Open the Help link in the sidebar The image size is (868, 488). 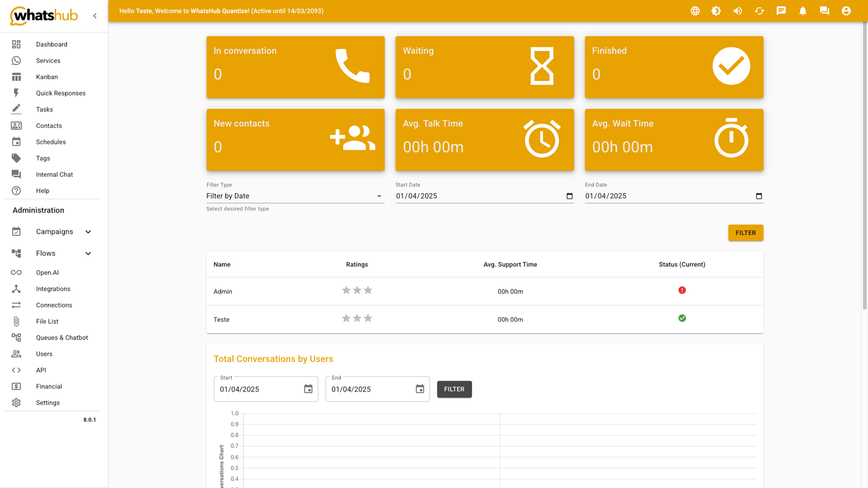pos(42,190)
